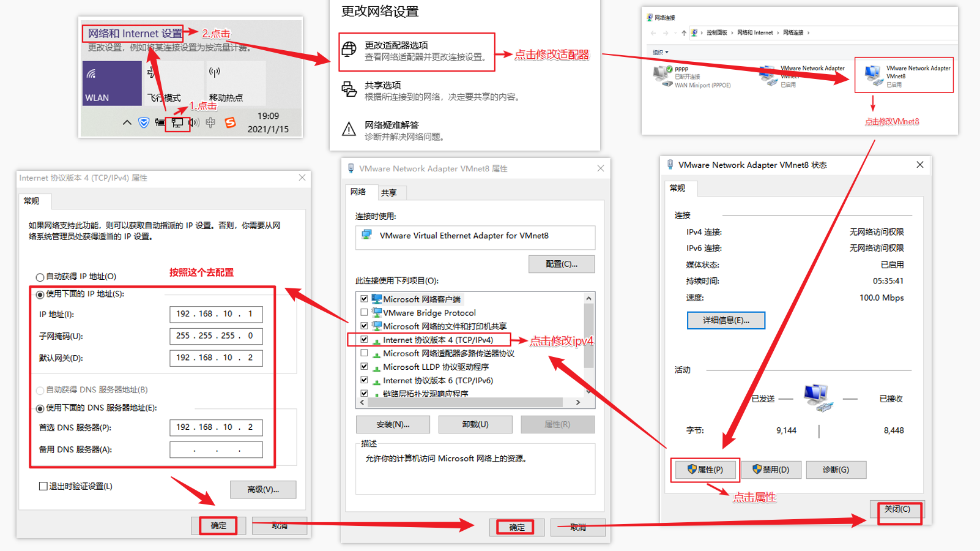Image resolution: width=980 pixels, height=551 pixels.
Task: Click the globe icon beside 更改适配器选项
Action: click(349, 49)
